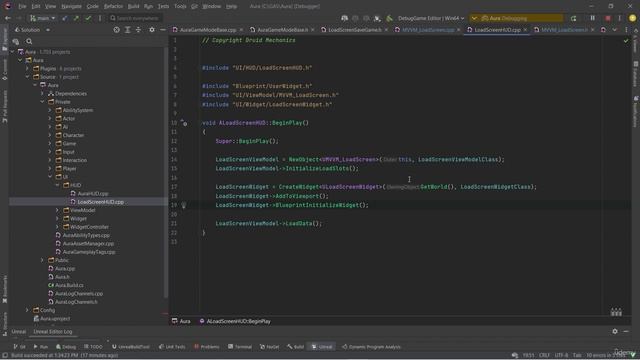
Task: Click the Commit checkmark icon
Action: [88, 18]
